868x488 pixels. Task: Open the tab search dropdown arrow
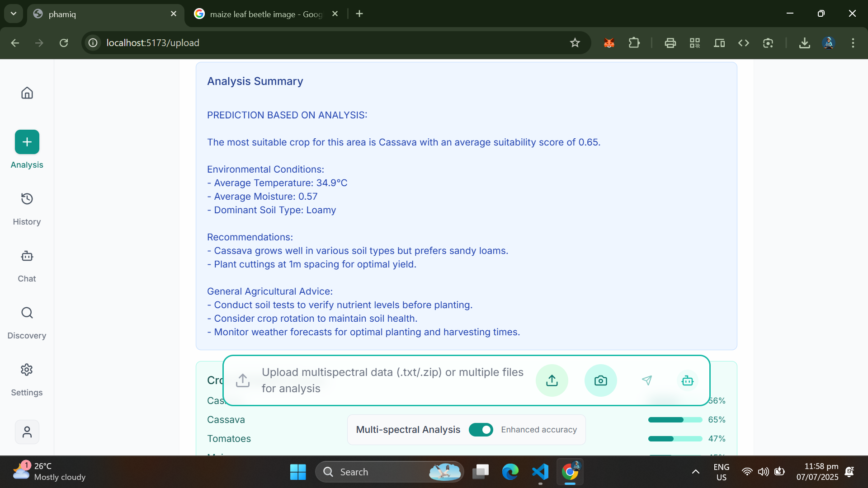point(14,14)
